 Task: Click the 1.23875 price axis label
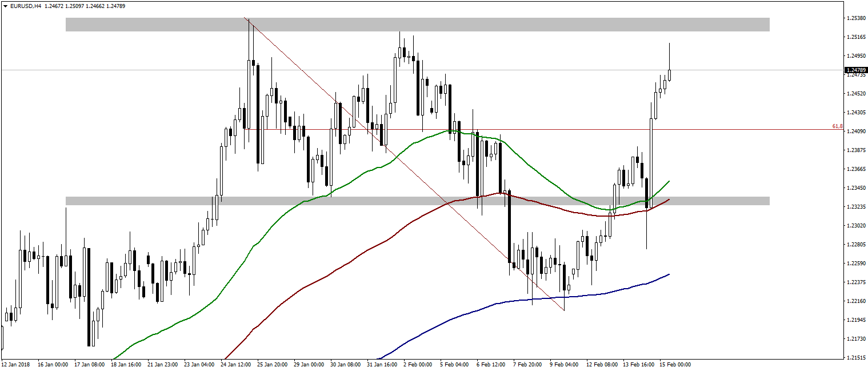click(855, 150)
